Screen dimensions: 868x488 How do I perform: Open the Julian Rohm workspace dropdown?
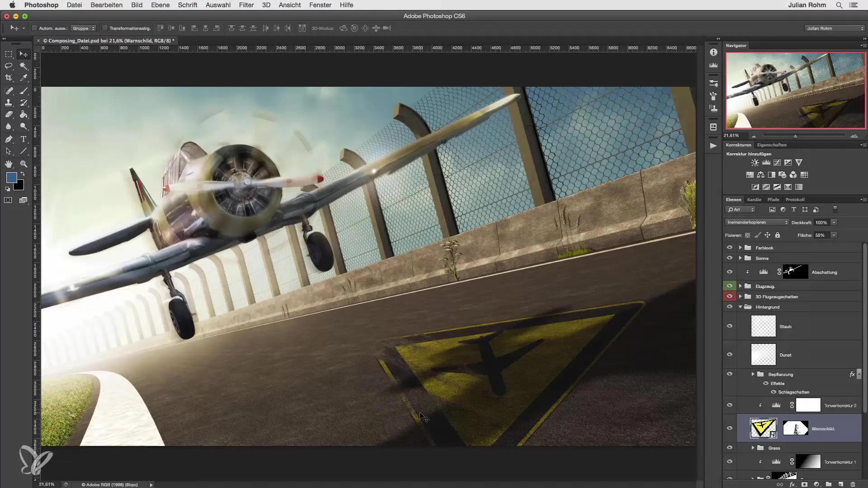click(835, 28)
